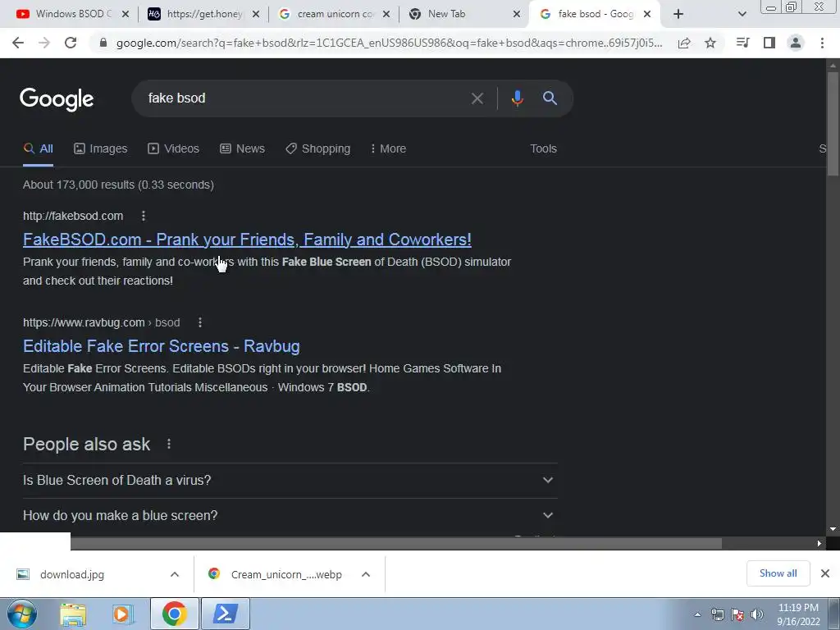
Task: Open a new tab with plus button
Action: [x=678, y=14]
